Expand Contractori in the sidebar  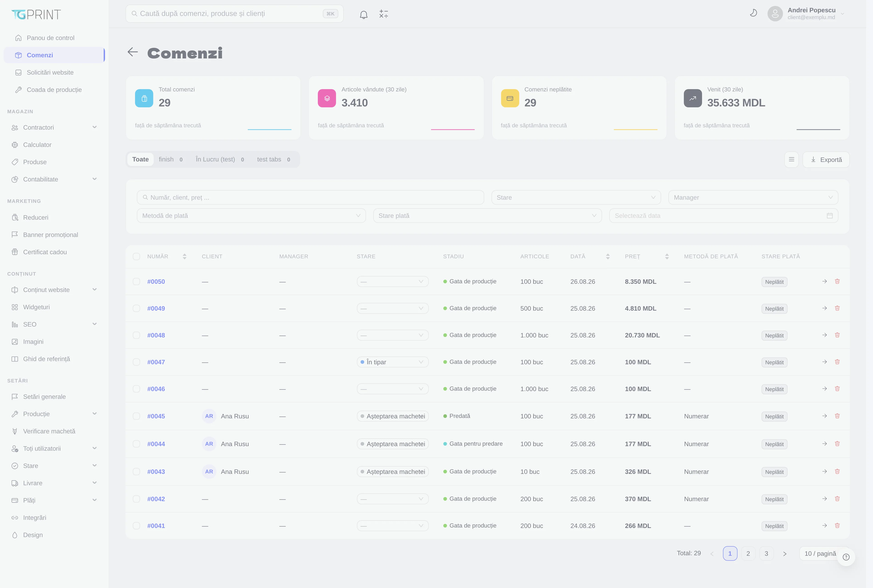54,128
